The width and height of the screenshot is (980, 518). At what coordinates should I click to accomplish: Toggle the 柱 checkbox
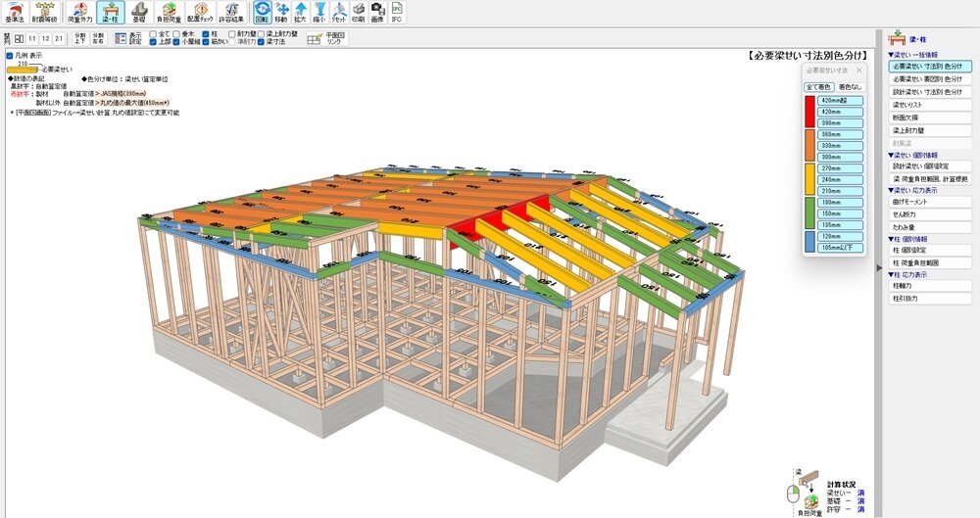pos(206,34)
